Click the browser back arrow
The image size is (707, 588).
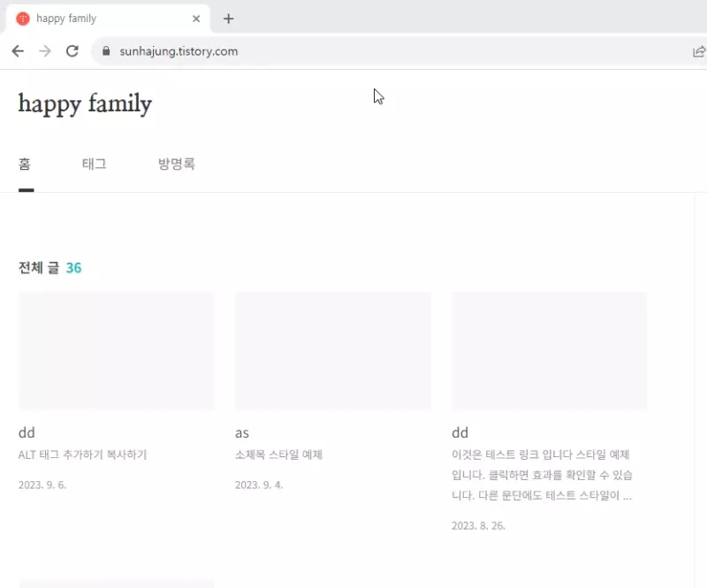(x=18, y=51)
